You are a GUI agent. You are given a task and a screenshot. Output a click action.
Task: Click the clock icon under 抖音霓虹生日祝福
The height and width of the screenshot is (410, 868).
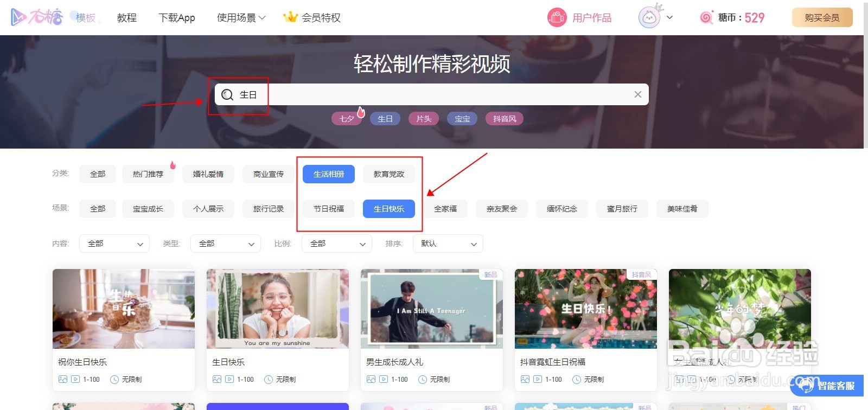tap(577, 379)
